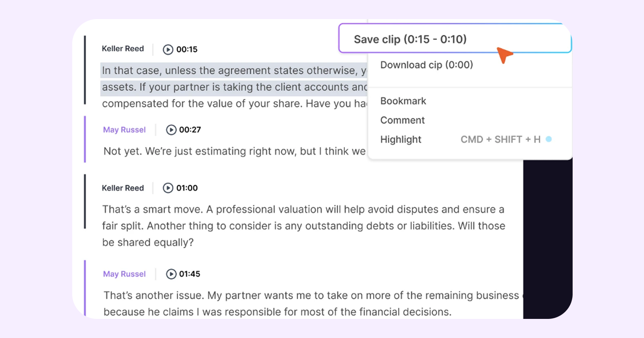Choose the Comment menu entry
Viewport: 644px width, 338px height.
point(402,120)
